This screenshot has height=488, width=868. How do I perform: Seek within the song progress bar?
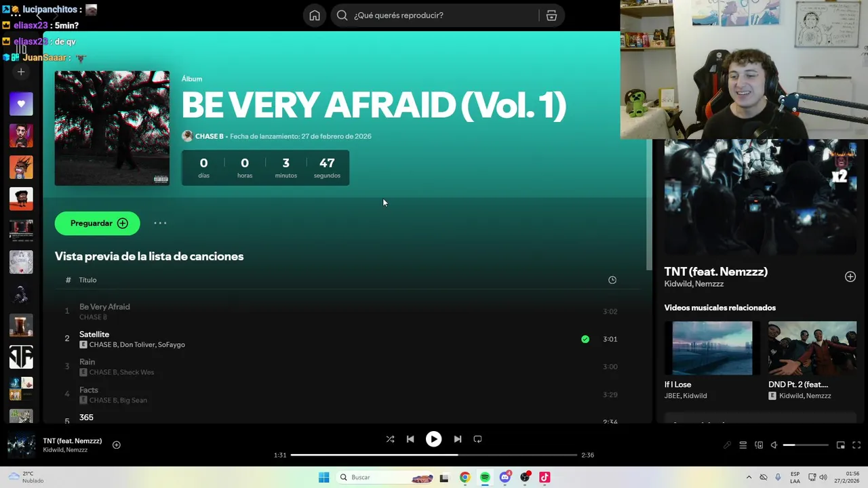coord(434,455)
